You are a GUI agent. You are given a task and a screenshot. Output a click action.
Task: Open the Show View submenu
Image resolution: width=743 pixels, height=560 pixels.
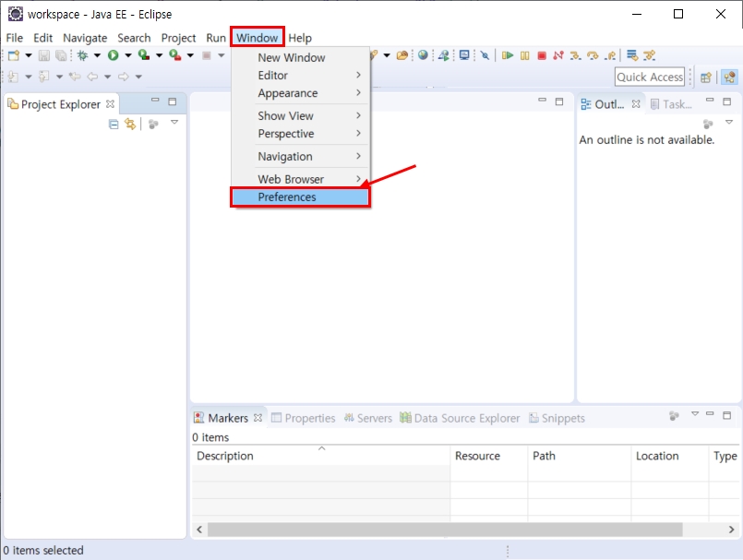point(300,115)
